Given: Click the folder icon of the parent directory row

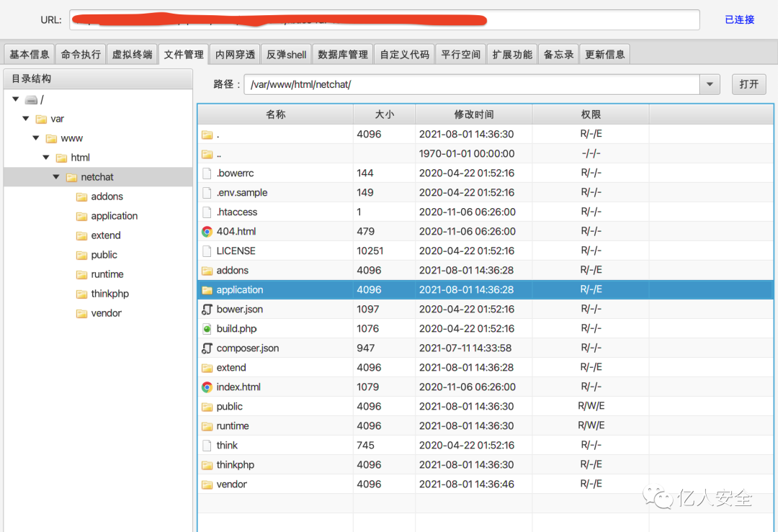Looking at the screenshot, I should [207, 154].
